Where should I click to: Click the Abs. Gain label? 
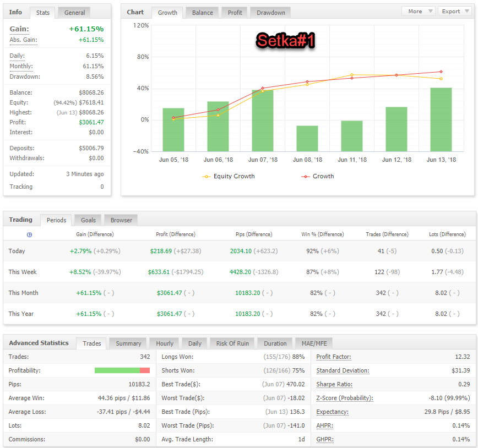point(23,40)
